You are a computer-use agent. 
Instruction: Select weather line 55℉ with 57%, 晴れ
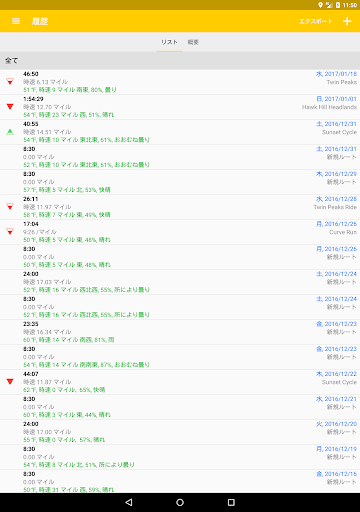point(64,440)
